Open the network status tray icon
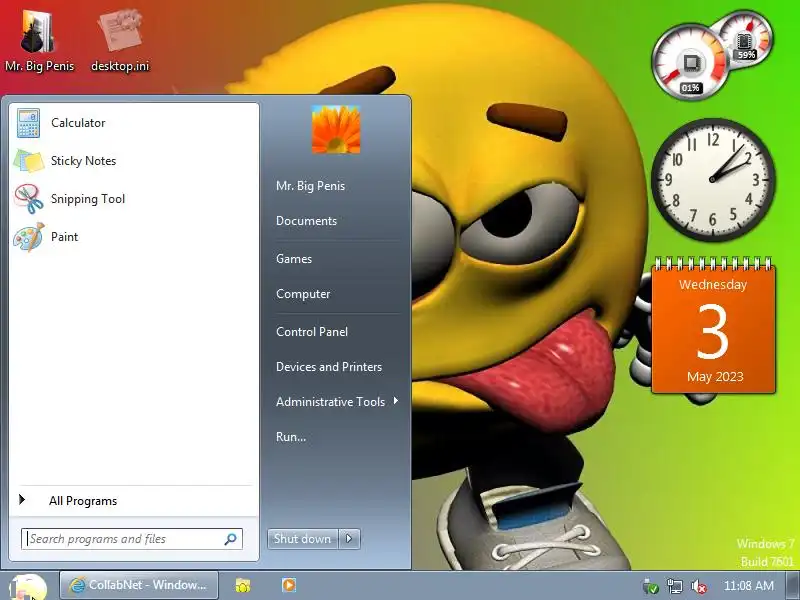Viewport: 800px width, 600px height. point(674,586)
